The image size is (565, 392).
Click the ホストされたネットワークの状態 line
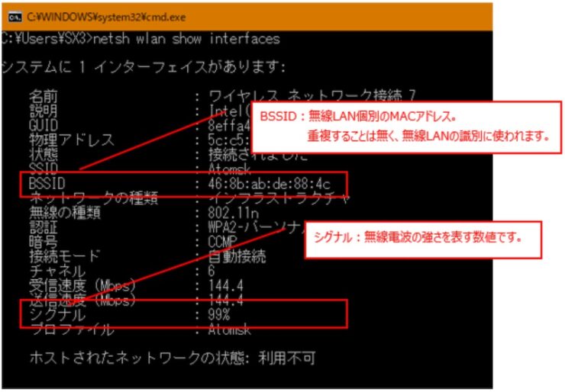coord(171,358)
